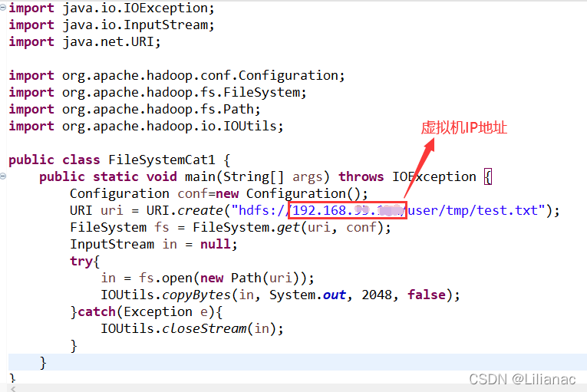
Task: Click the value '2048' in copyBytes
Action: coord(377,295)
